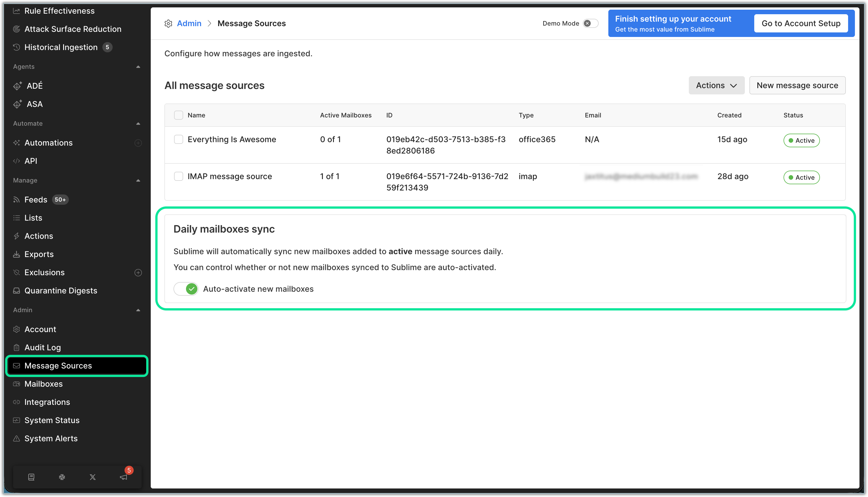
Task: Open the Actions dropdown above the table
Action: point(716,85)
